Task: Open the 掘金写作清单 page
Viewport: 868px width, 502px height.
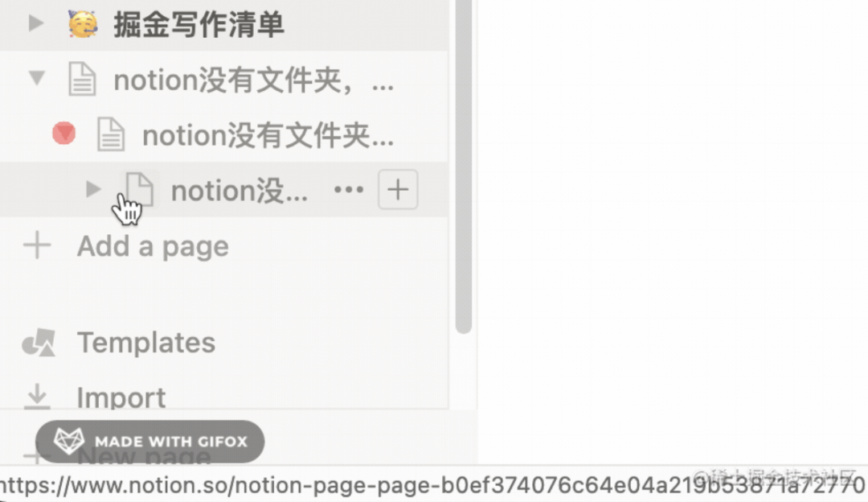Action: click(199, 25)
